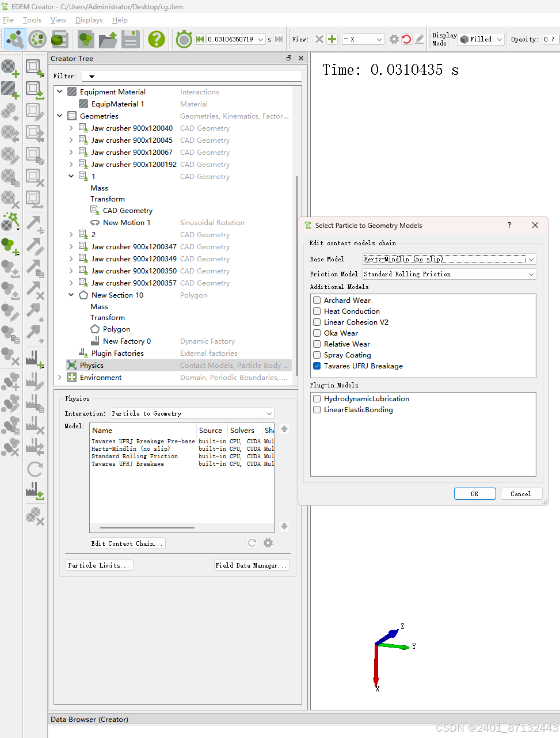Open View menu
560x738 pixels.
point(58,20)
